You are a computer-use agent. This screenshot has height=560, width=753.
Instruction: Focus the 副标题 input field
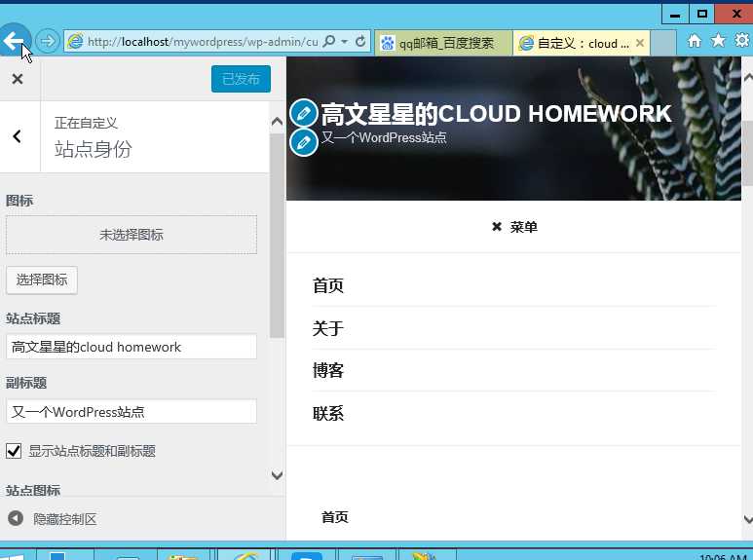pos(132,412)
